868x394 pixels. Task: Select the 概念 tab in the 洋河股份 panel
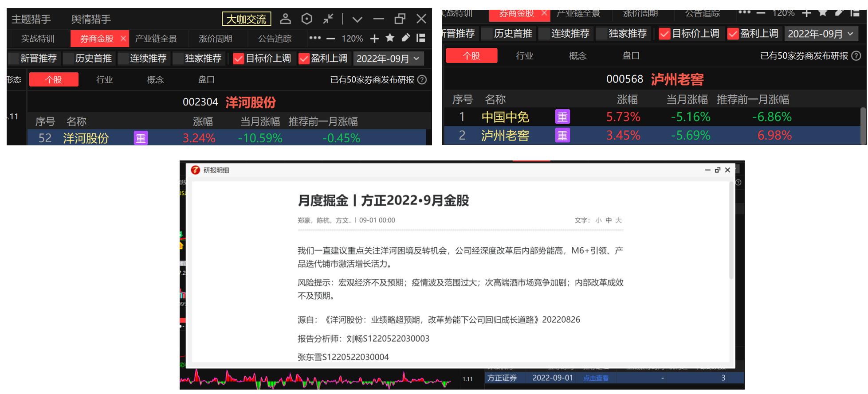pyautogui.click(x=156, y=80)
